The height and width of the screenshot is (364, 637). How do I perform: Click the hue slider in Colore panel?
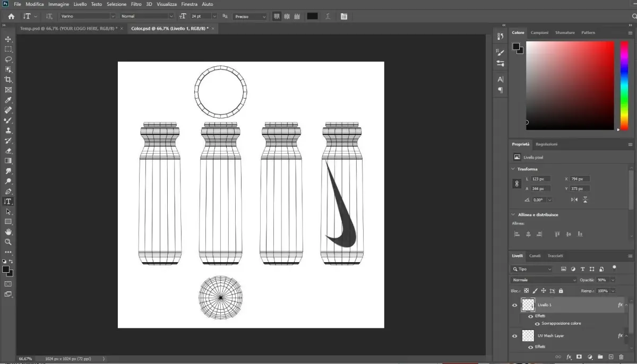(x=624, y=85)
